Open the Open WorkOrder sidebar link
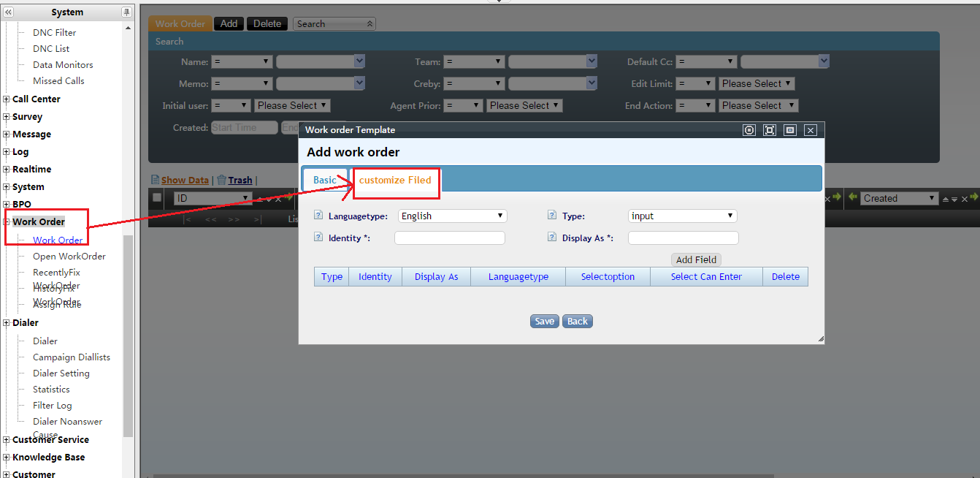The image size is (980, 478). [x=69, y=256]
